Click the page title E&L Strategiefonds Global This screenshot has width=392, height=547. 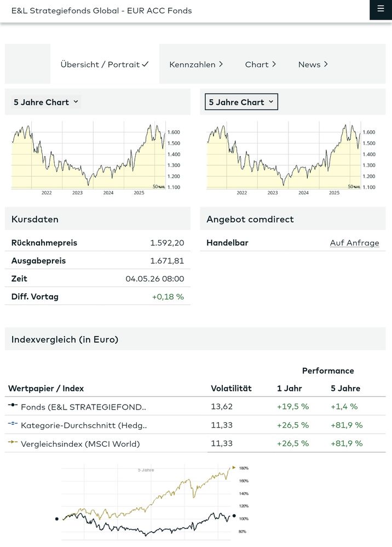tap(101, 10)
